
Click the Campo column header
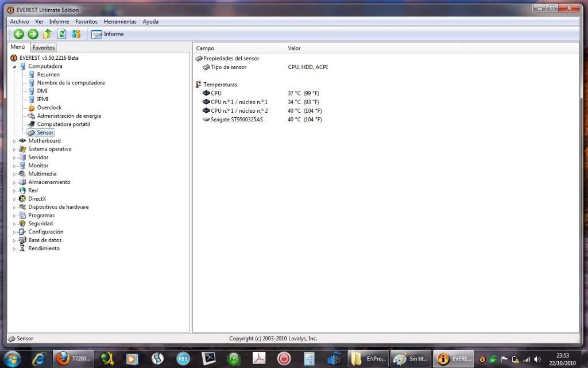click(239, 48)
